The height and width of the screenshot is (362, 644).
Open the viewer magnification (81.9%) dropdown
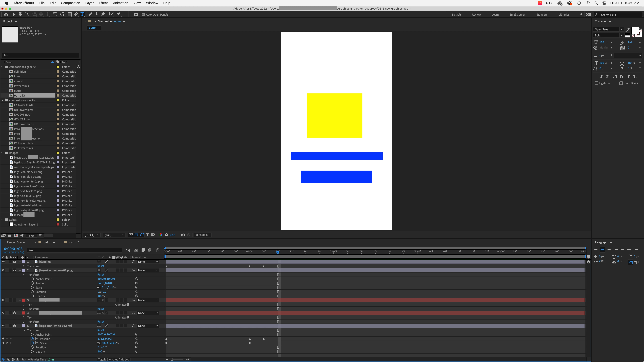[x=92, y=235]
